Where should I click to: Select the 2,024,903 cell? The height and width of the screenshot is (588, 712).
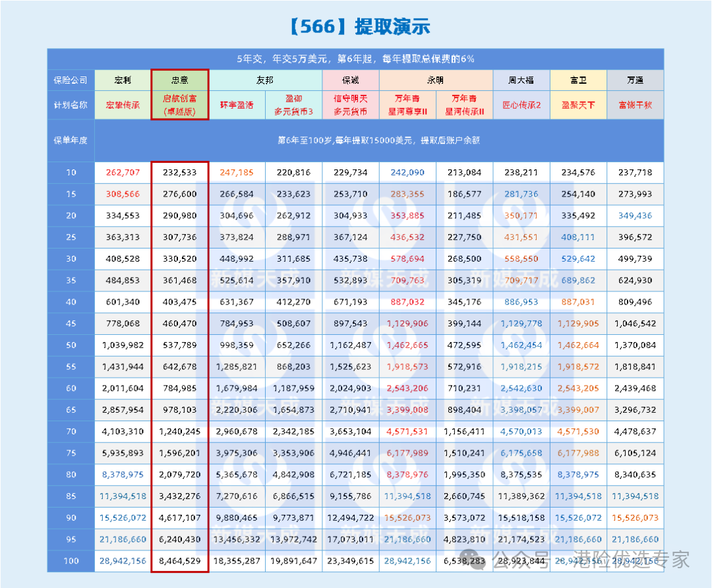351,388
